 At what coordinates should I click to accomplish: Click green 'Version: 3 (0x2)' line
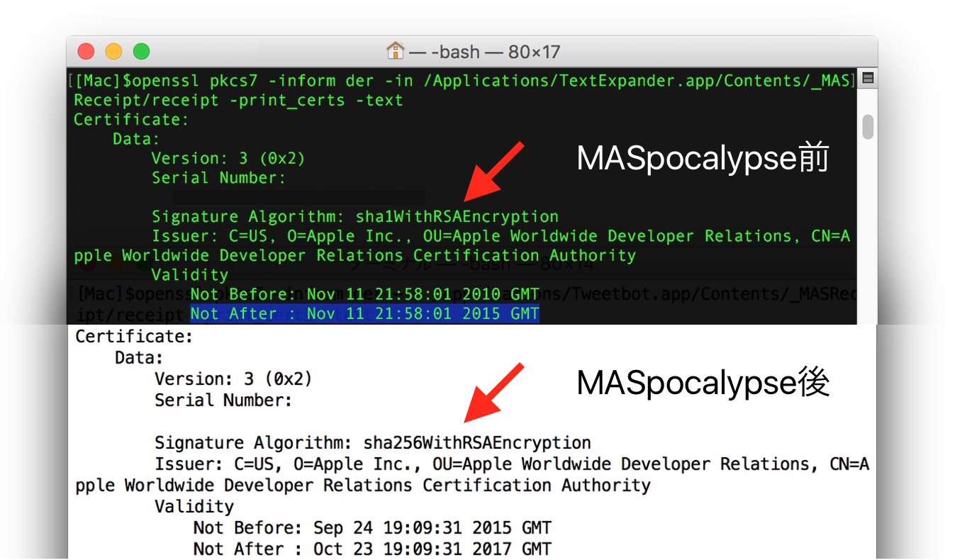(228, 158)
